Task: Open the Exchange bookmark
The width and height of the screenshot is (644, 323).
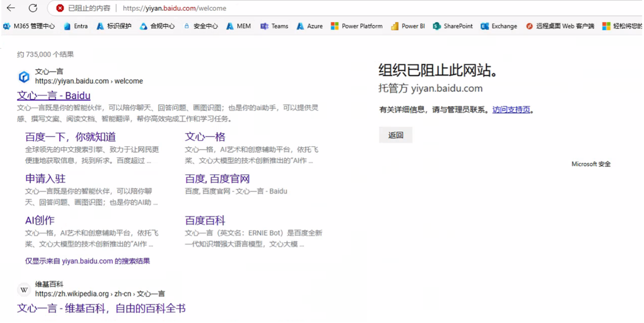Action: [x=499, y=26]
